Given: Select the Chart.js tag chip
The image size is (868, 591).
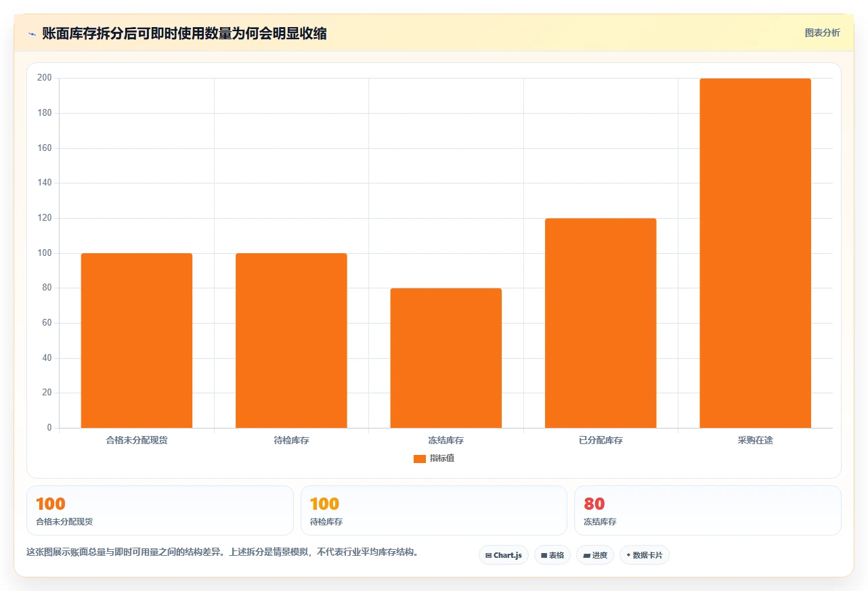Looking at the screenshot, I should click(503, 555).
